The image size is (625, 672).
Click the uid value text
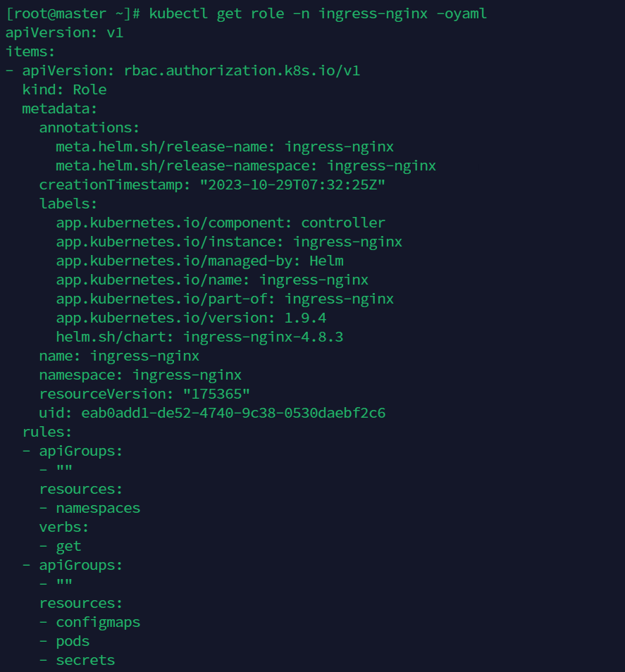(x=233, y=413)
